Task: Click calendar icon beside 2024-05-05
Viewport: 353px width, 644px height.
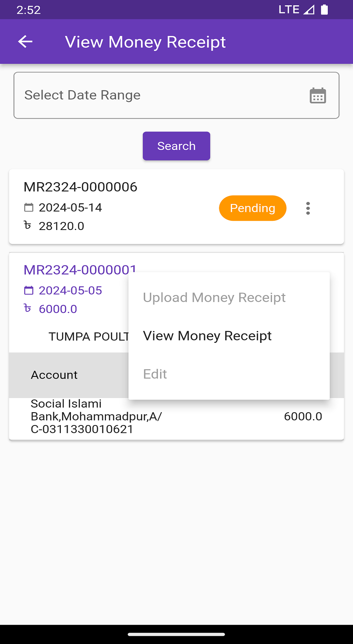Action: pyautogui.click(x=29, y=290)
